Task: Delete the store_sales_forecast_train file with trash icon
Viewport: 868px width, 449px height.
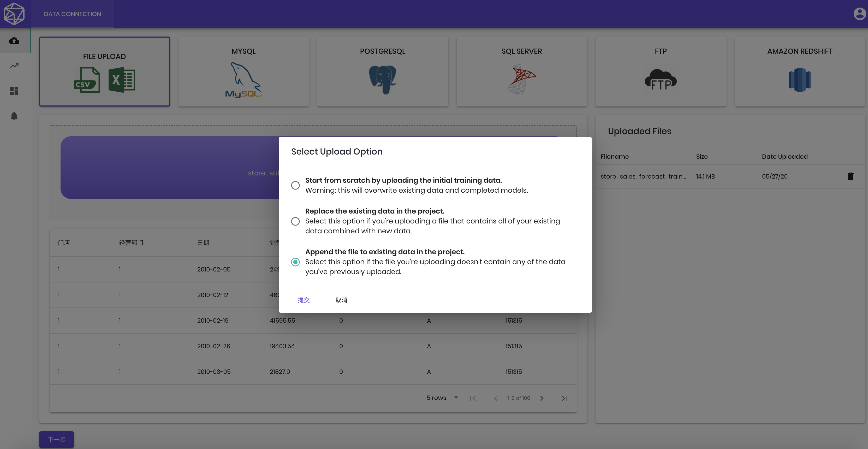Action: 851,176
